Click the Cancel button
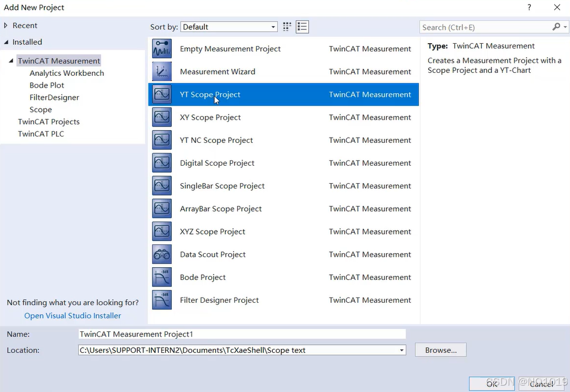 (x=541, y=384)
